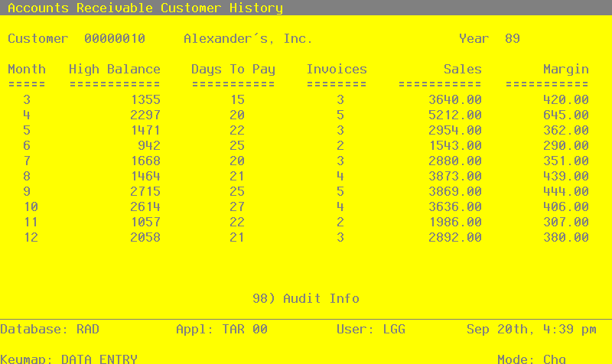The width and height of the screenshot is (612, 364).
Task: Click High Balance value 1668
Action: 145,161
